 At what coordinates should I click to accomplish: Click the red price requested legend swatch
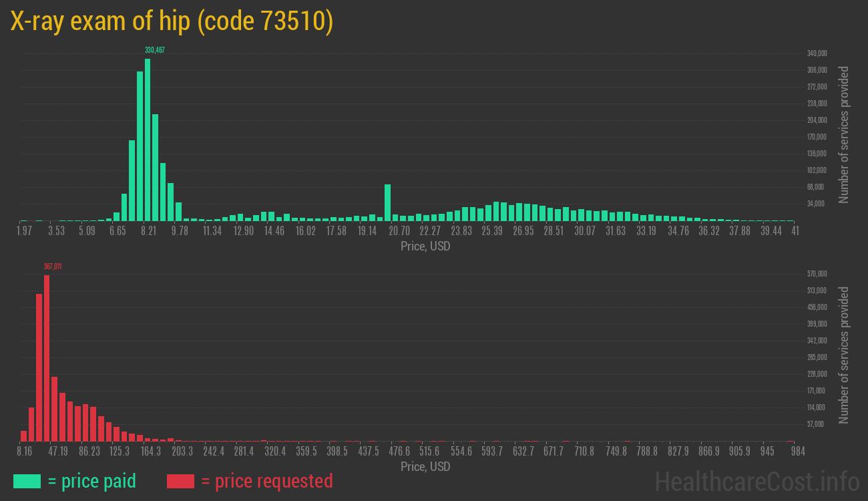tap(180, 481)
